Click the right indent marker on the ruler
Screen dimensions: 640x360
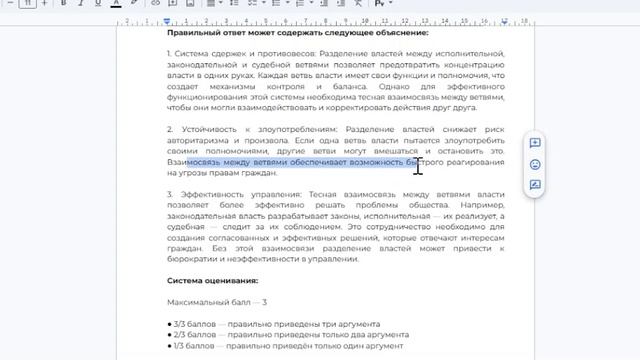coord(504,21)
